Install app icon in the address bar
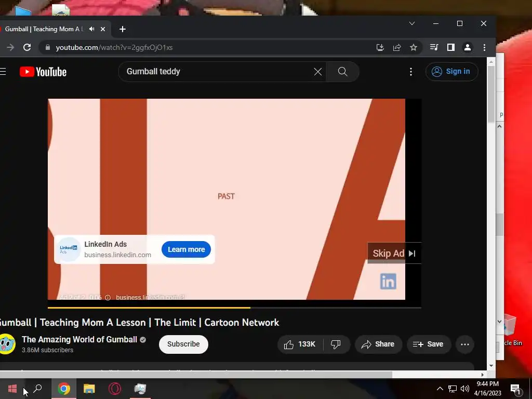Screen dimensions: 532x399 [x=380, y=47]
